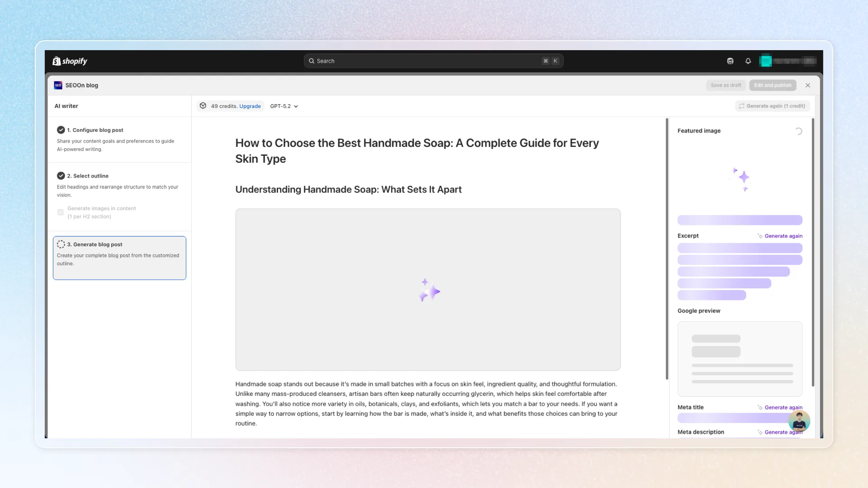Click Edit and publish button

pyautogui.click(x=773, y=85)
